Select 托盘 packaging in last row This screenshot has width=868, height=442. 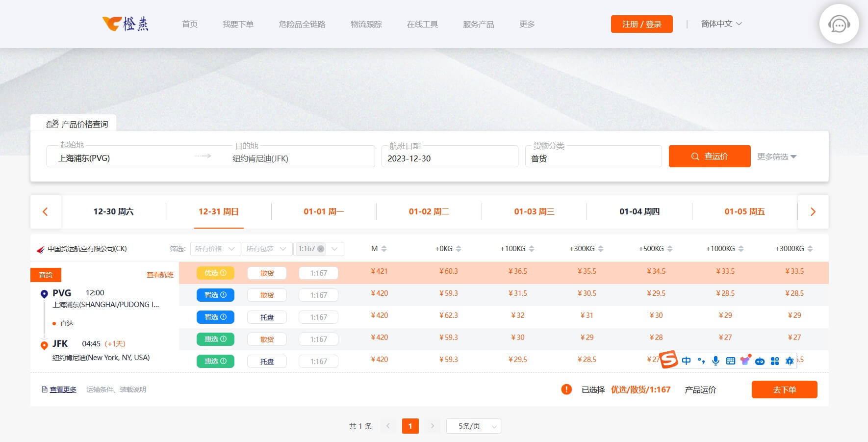pos(267,362)
